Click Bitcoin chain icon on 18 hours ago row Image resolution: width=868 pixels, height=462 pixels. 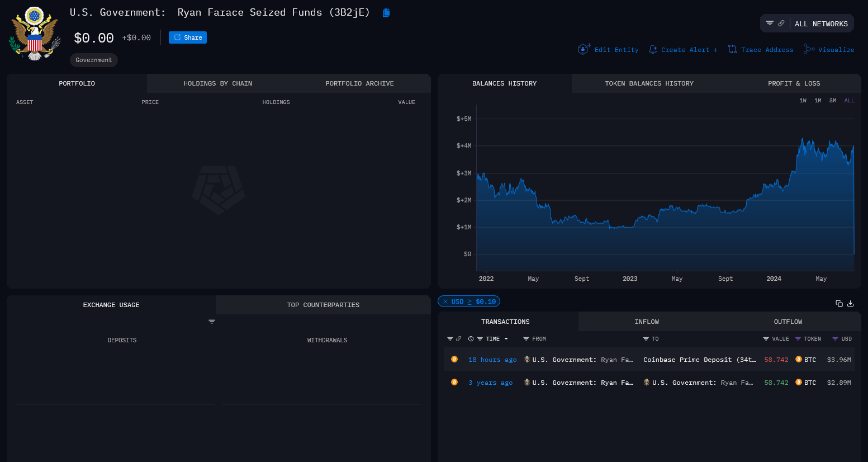454,359
